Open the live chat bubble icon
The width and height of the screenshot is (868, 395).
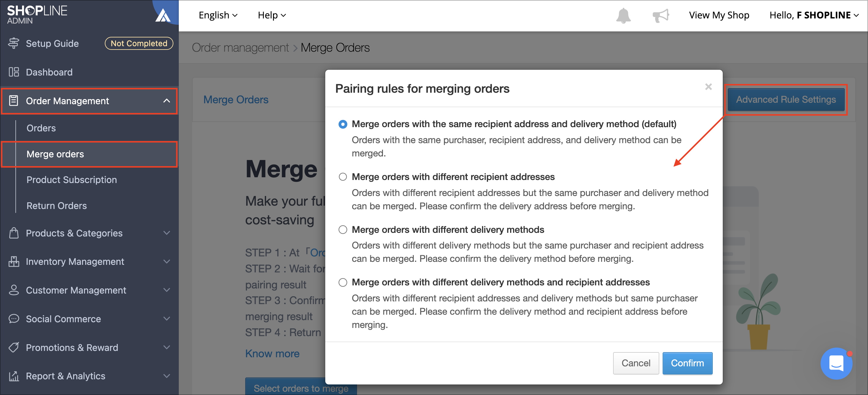tap(836, 363)
